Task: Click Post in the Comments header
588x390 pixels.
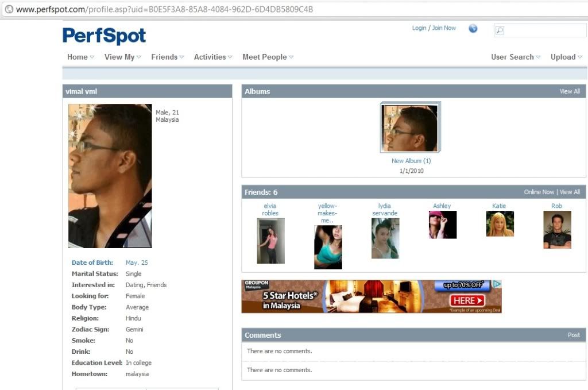Action: [x=574, y=335]
